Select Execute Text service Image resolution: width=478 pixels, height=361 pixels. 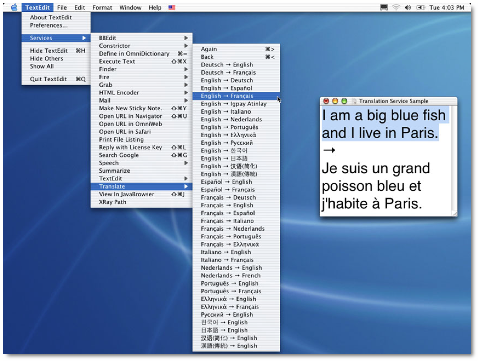point(141,61)
